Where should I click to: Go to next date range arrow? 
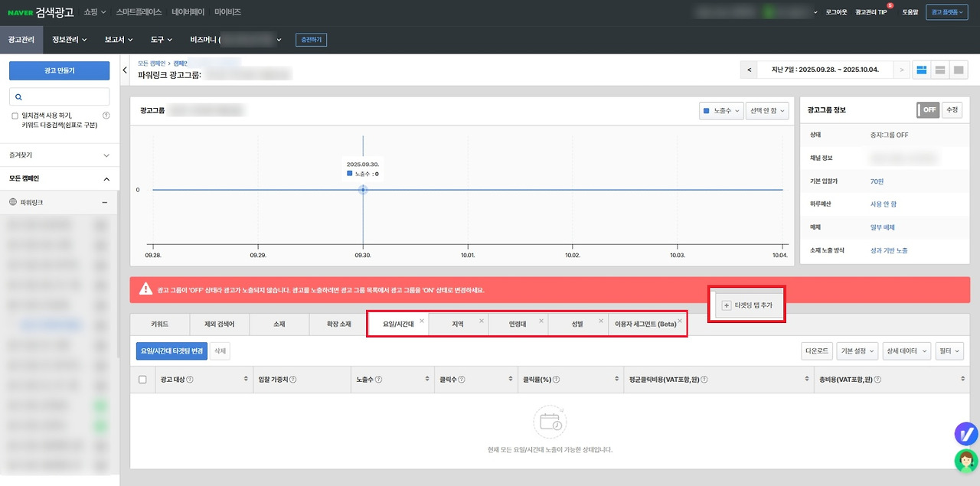(x=902, y=70)
